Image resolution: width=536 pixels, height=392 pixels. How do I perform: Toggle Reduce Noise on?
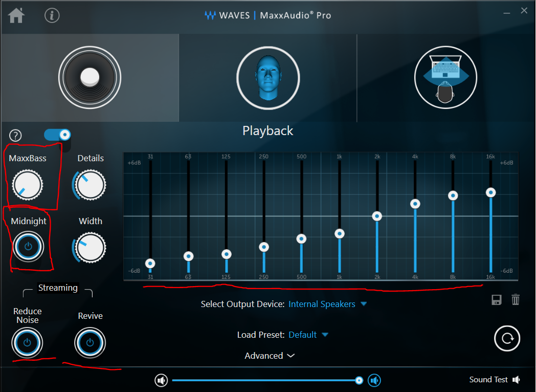[x=27, y=342]
